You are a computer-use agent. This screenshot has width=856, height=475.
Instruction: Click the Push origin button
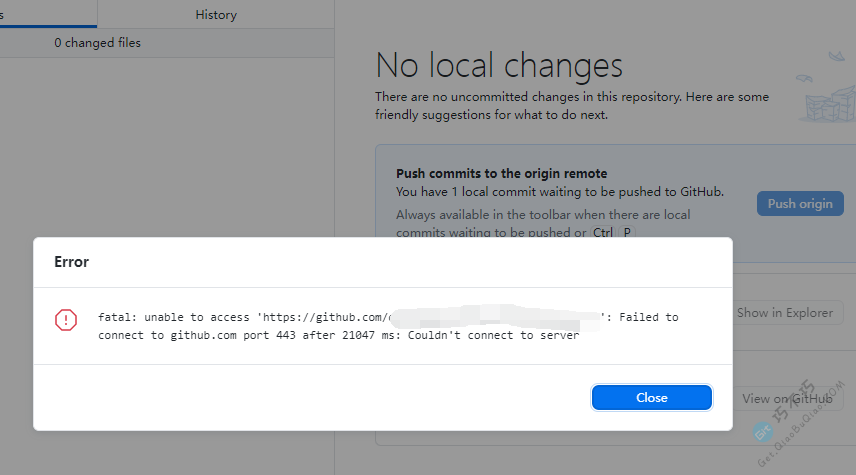coord(800,204)
